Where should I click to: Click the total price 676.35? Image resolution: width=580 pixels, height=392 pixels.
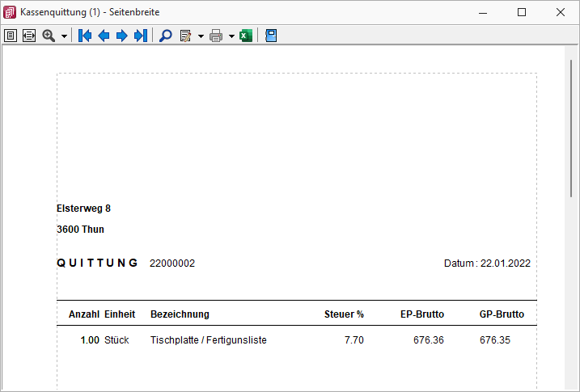[495, 340]
